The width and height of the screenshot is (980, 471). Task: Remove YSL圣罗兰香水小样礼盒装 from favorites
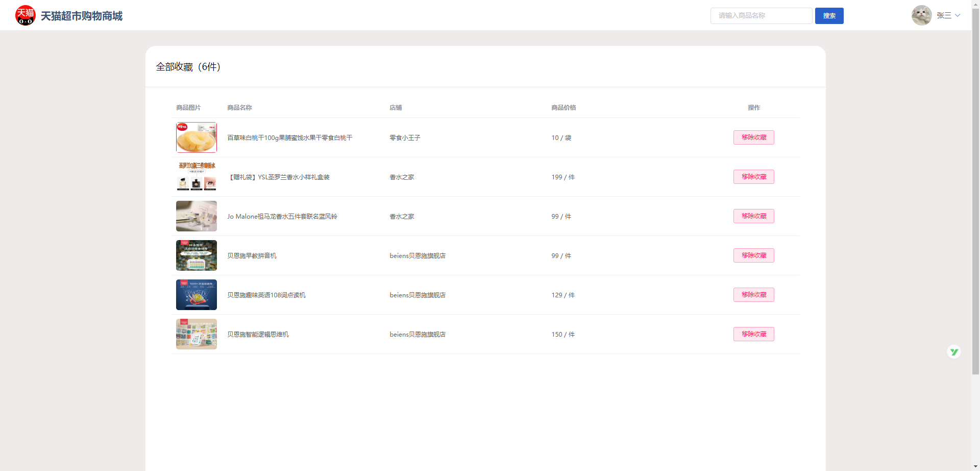click(x=754, y=177)
